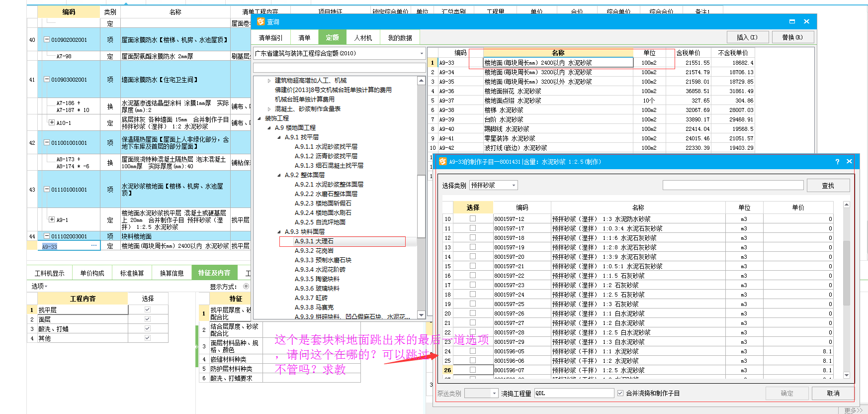Expand 混凝土、砂浆制作含量表 node
This screenshot has width=868, height=414.
269,109
